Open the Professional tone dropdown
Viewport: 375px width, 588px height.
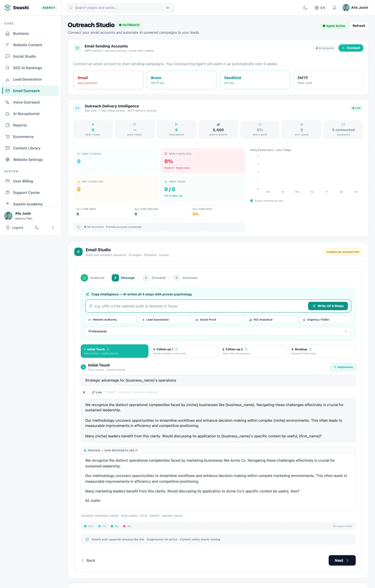tap(218, 331)
